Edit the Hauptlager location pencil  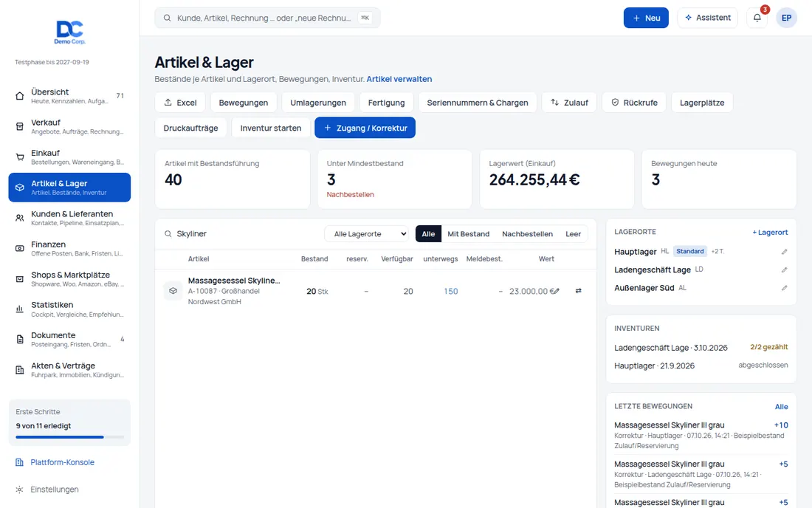[784, 252]
